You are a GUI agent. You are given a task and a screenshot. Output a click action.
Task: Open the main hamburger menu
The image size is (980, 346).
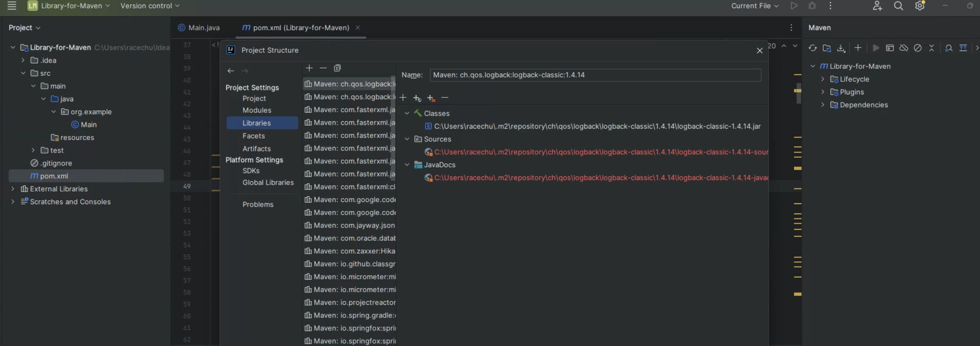12,6
